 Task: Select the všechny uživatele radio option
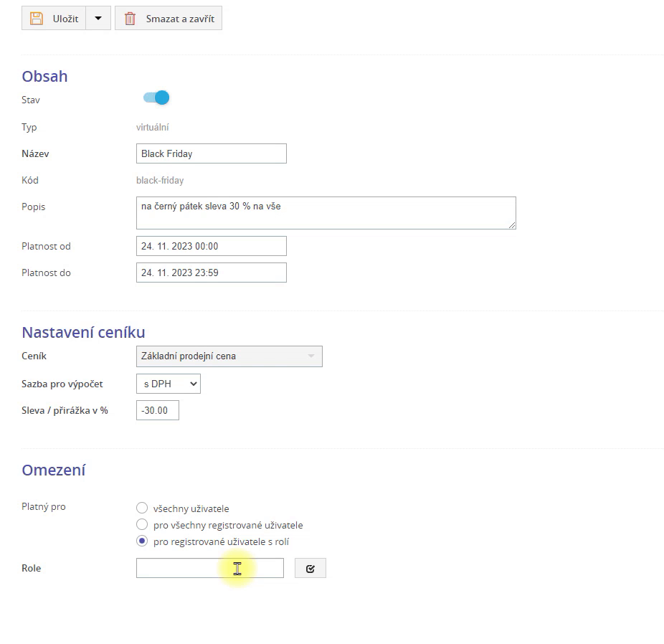pyautogui.click(x=142, y=508)
